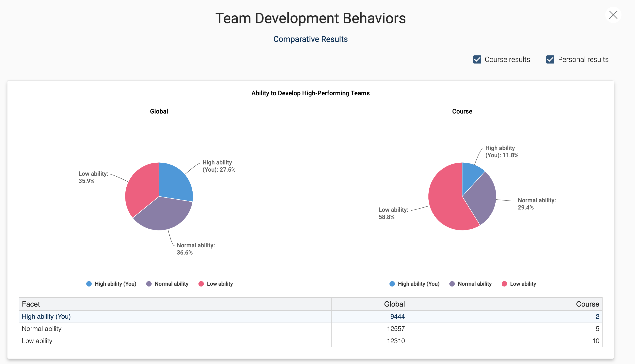Toggle Normal ability legend dot in Global chart
635x364 pixels.
coord(149,284)
